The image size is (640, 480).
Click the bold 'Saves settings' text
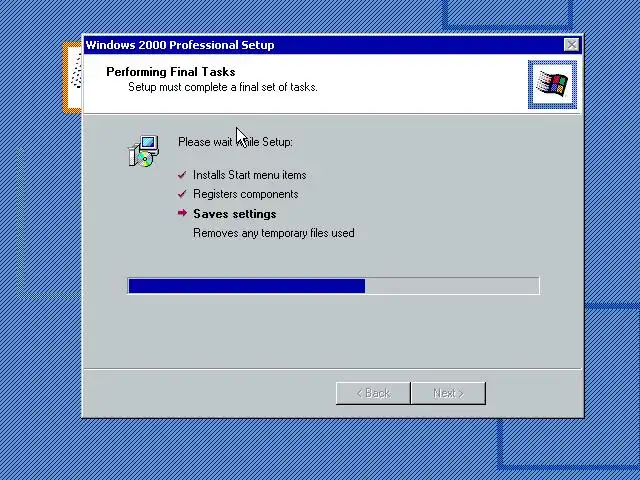point(235,214)
